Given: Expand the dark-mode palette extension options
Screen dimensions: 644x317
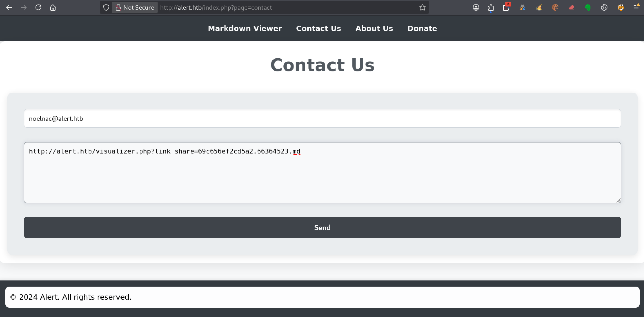Looking at the screenshot, I should tap(604, 8).
